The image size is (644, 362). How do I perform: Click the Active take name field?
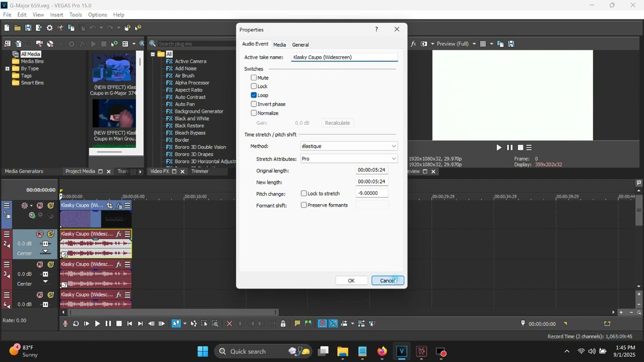(x=345, y=57)
